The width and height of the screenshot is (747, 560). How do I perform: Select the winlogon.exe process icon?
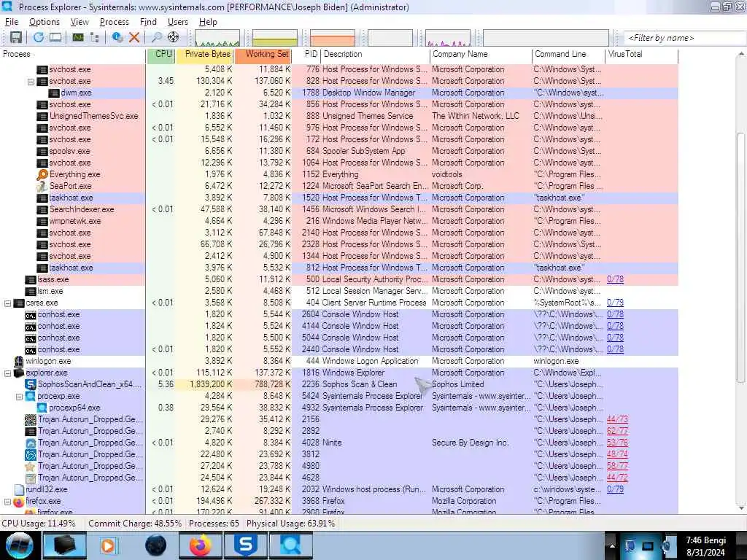[18, 362]
